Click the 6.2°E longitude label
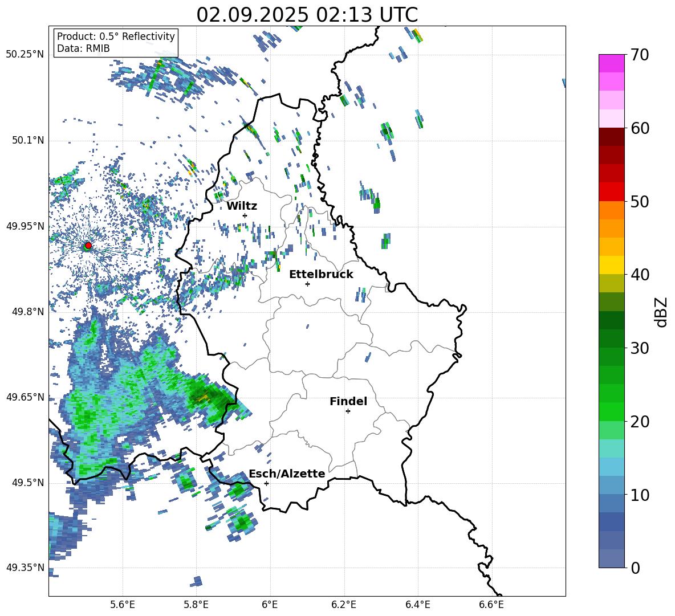 pyautogui.click(x=344, y=605)
